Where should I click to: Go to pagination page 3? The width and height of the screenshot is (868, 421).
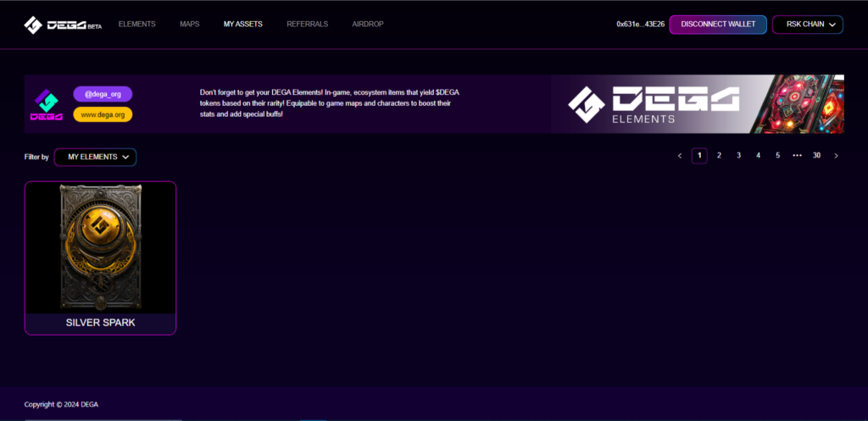pyautogui.click(x=738, y=156)
